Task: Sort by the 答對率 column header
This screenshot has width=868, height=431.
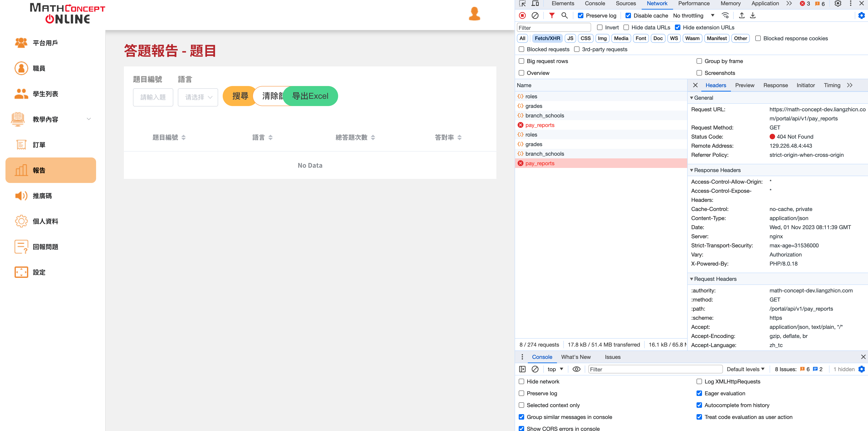Action: (448, 137)
